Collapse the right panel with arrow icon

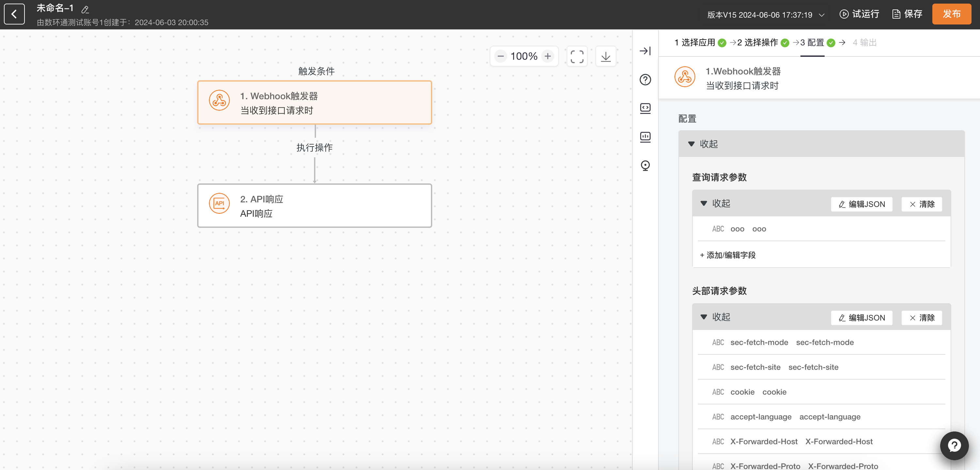click(x=645, y=51)
